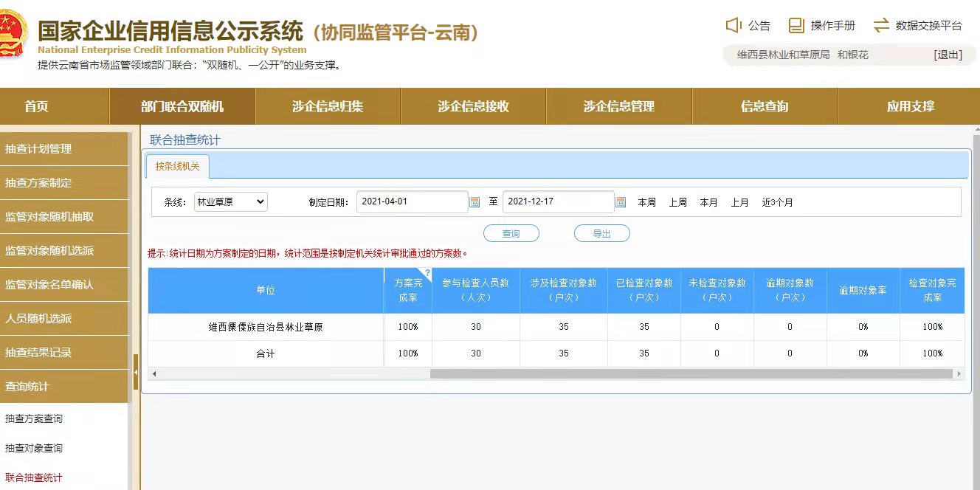980x490 pixels.
Task: Click the 单位 column header
Action: (266, 290)
